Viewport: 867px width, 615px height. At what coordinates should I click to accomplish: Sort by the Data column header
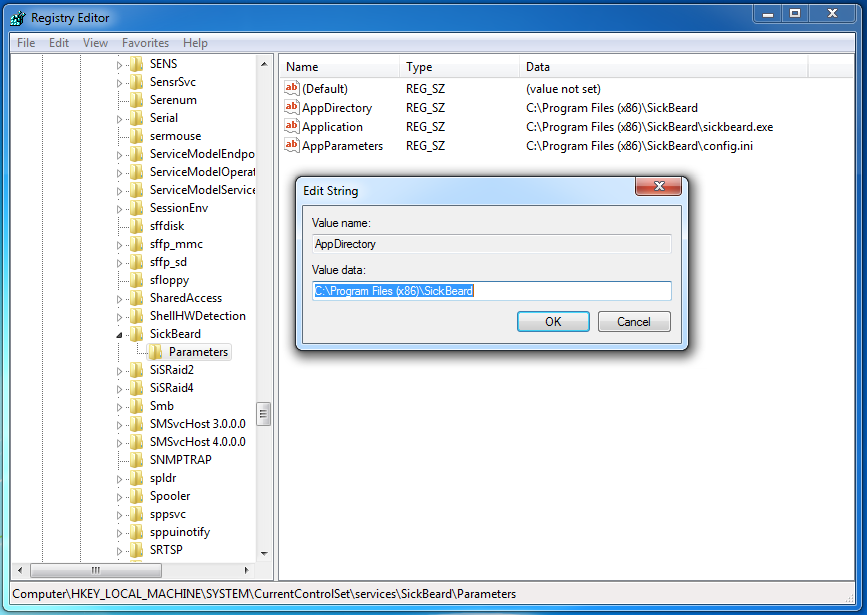(x=664, y=67)
